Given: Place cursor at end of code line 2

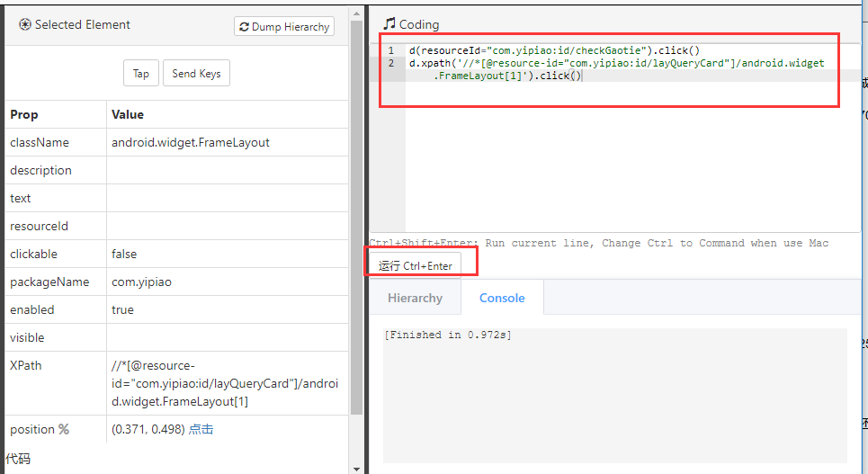Looking at the screenshot, I should point(582,76).
